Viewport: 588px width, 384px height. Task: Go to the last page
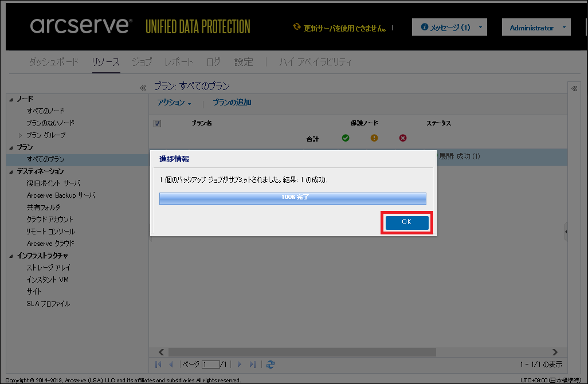(253, 364)
